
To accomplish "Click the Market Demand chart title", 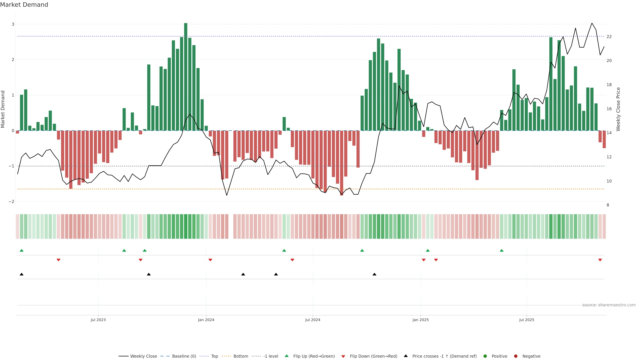I will (x=24, y=5).
